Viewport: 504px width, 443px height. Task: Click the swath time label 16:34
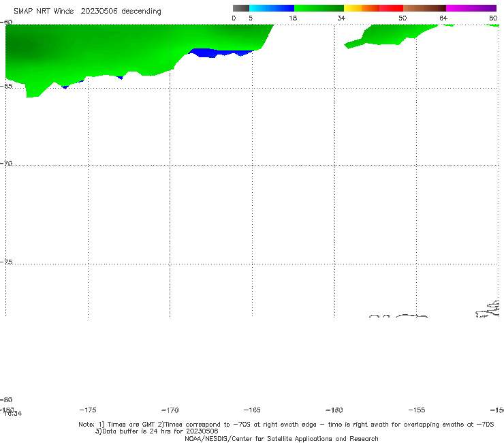tap(13, 414)
